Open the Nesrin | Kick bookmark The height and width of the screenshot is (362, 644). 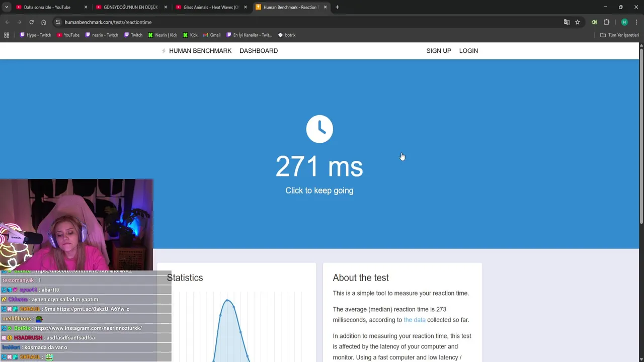pos(163,35)
